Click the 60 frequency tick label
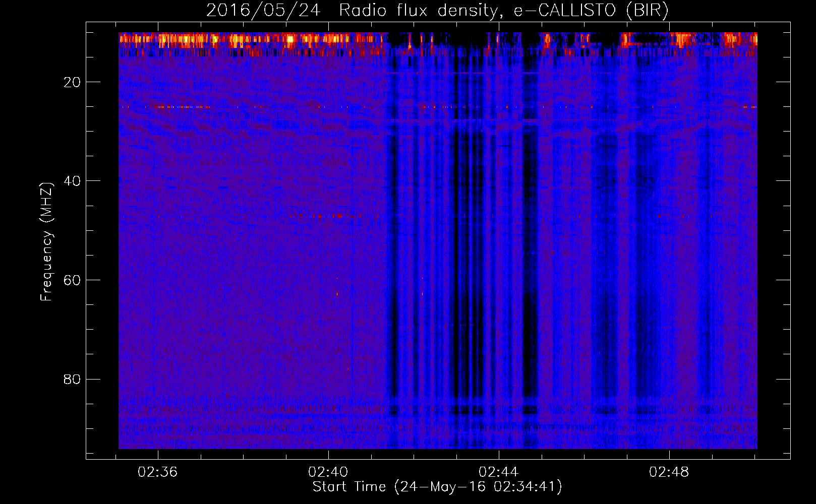 pyautogui.click(x=72, y=280)
